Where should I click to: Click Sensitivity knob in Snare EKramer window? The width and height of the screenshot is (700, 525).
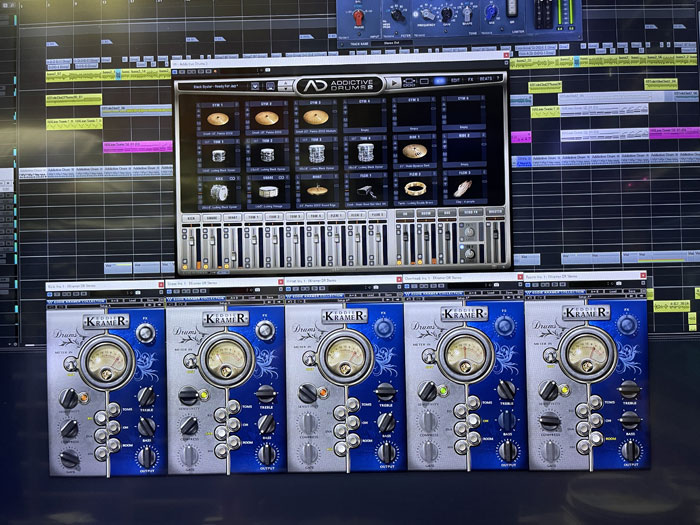(188, 396)
